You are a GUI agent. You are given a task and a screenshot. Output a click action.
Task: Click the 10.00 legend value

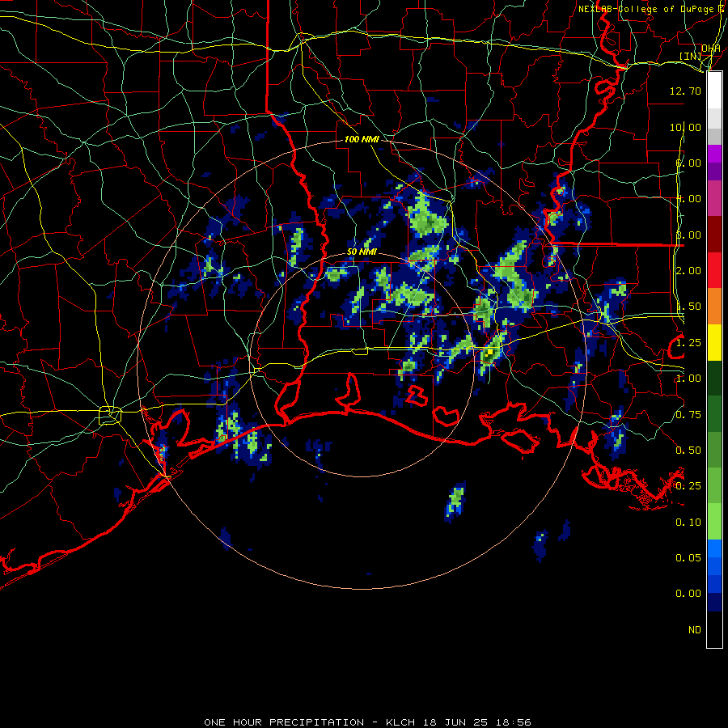coord(685,127)
